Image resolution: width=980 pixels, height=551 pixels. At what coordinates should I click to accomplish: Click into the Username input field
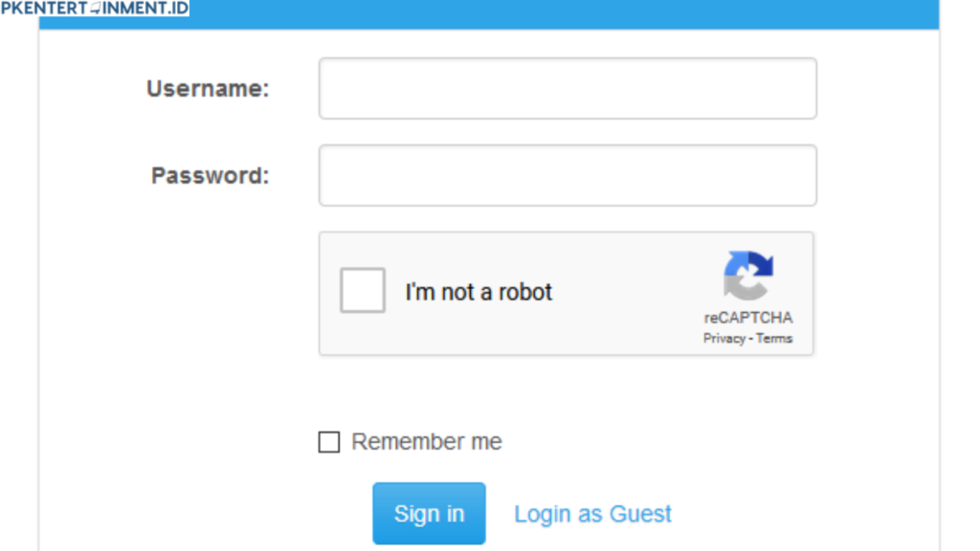568,88
